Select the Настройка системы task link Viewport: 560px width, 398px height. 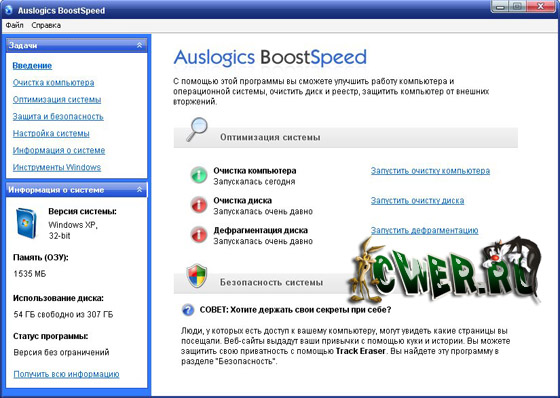coord(51,133)
